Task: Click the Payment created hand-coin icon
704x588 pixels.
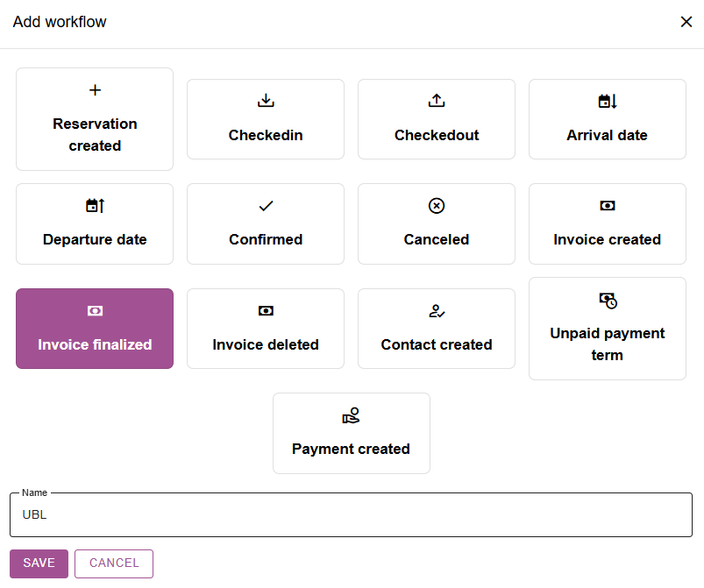Action: [x=351, y=415]
